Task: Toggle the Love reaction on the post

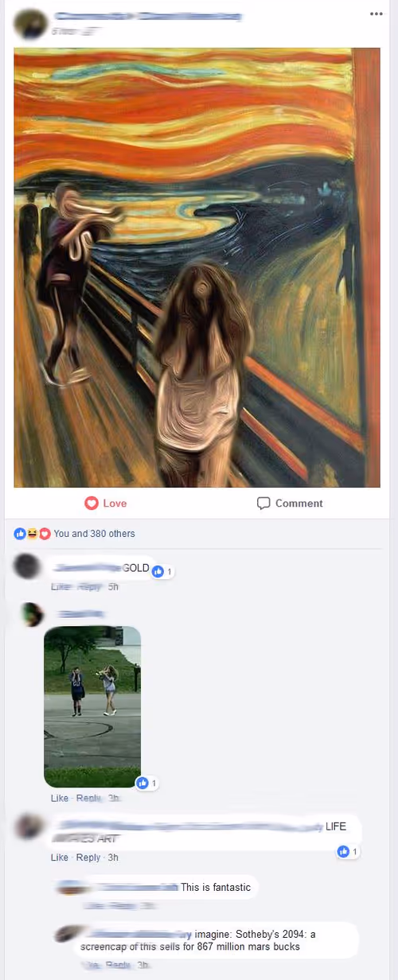Action: pyautogui.click(x=106, y=503)
